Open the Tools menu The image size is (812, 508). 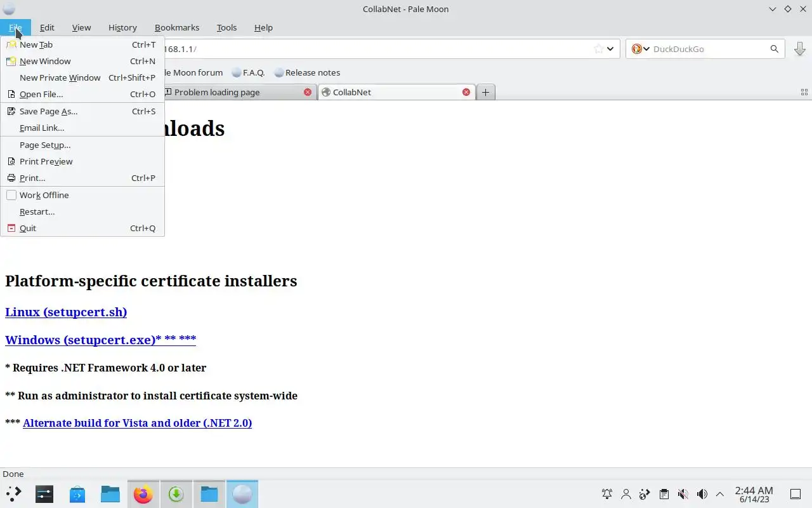pyautogui.click(x=226, y=27)
